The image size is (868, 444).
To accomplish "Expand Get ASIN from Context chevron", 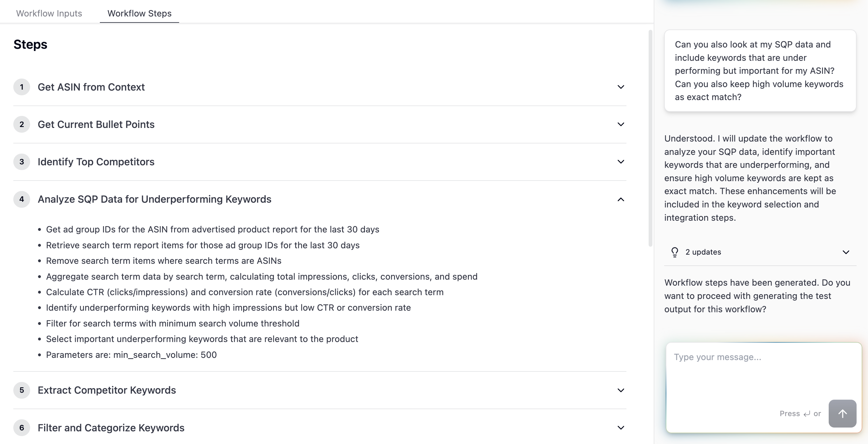I will point(621,87).
